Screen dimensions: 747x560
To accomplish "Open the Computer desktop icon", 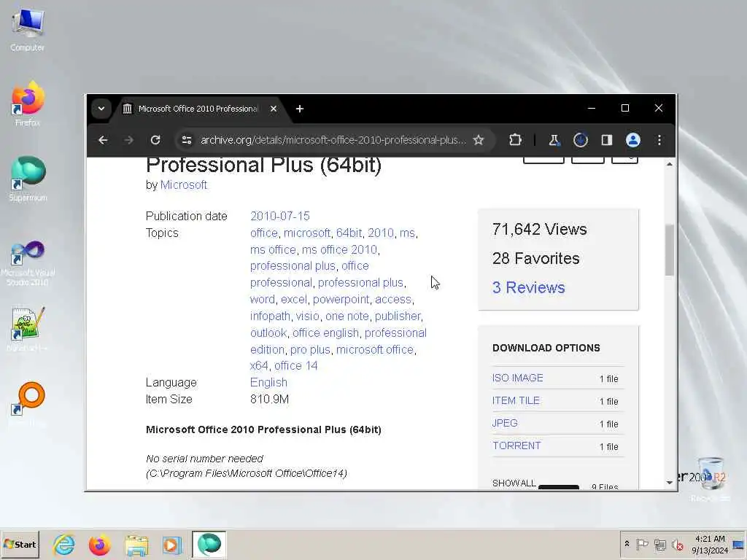I will (28, 30).
